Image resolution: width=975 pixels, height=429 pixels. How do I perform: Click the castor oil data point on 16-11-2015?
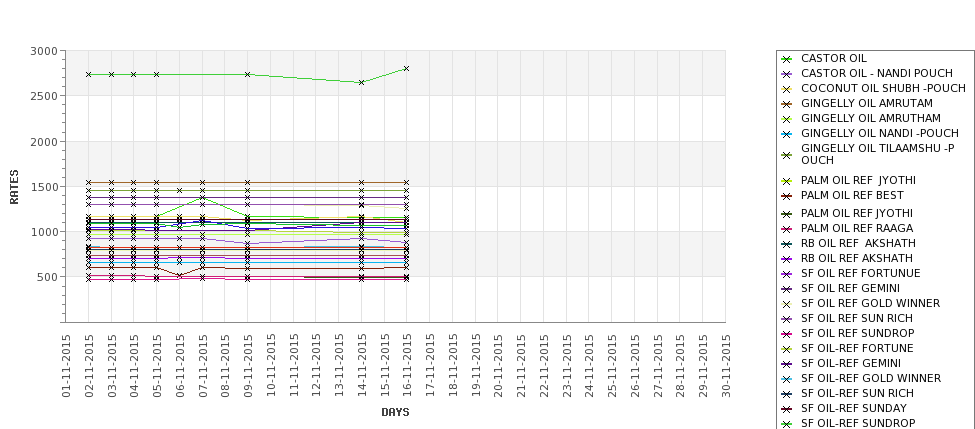(x=407, y=68)
